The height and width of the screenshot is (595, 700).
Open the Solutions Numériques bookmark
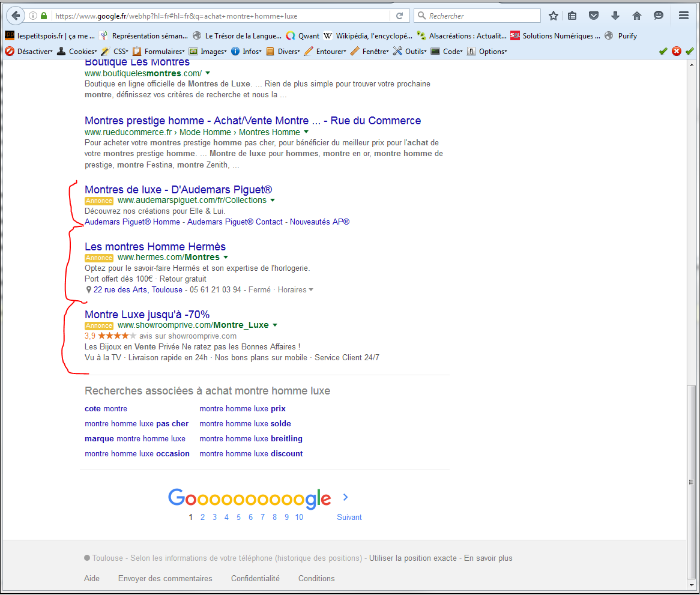click(x=555, y=35)
